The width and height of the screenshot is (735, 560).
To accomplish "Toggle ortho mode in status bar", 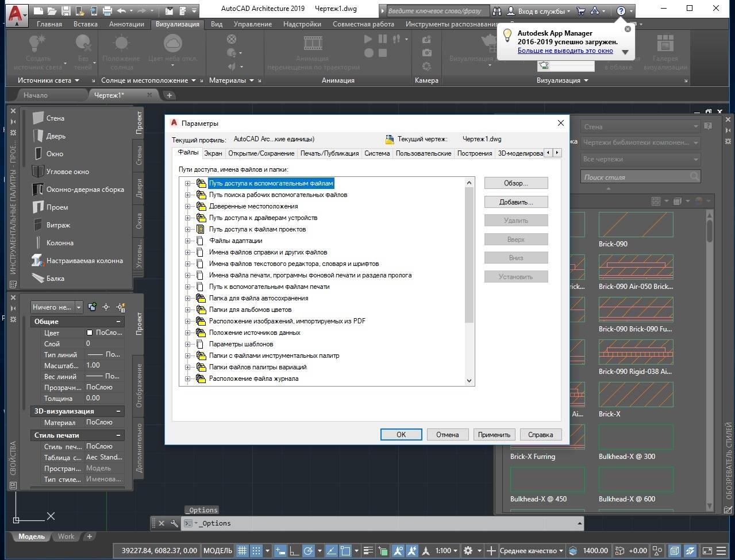I will (294, 550).
